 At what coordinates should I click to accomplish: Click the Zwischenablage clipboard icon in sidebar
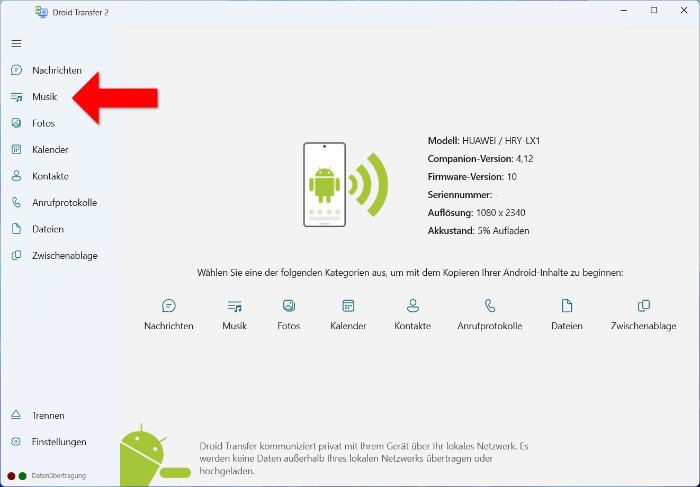[x=17, y=255]
